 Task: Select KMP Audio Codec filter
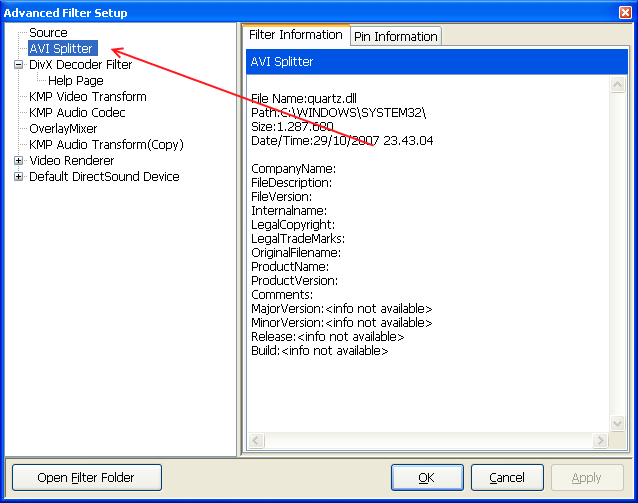point(77,112)
